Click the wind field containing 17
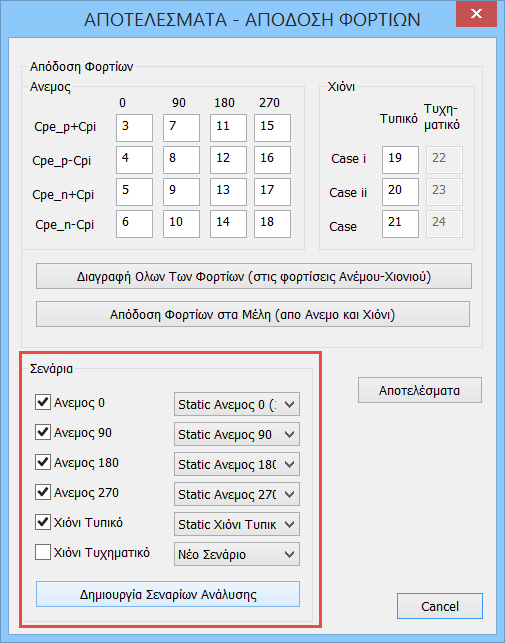Image resolution: width=505 pixels, height=643 pixels. [272, 192]
